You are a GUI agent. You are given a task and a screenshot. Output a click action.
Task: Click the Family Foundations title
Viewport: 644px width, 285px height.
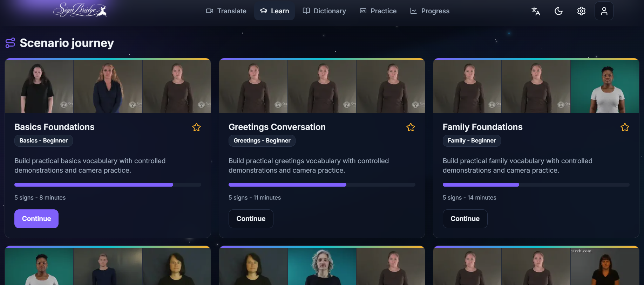482,127
